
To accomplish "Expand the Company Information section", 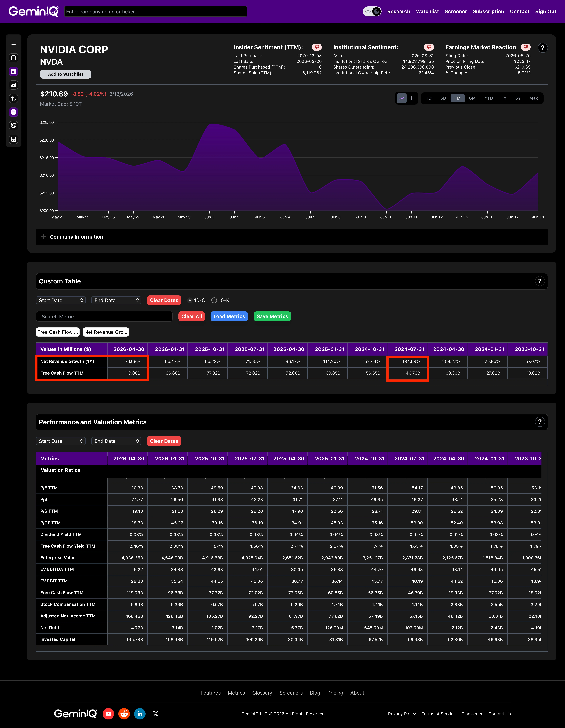I will point(291,237).
